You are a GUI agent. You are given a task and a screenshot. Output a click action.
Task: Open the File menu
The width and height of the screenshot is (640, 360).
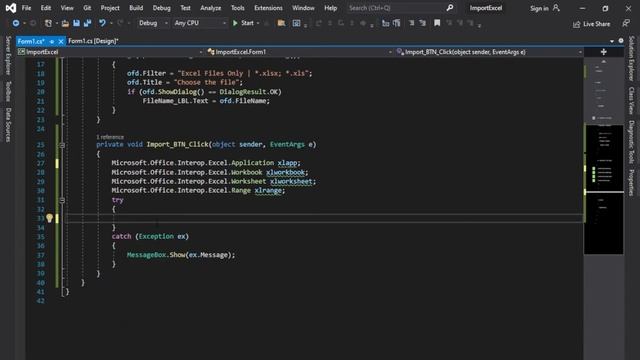[26, 8]
